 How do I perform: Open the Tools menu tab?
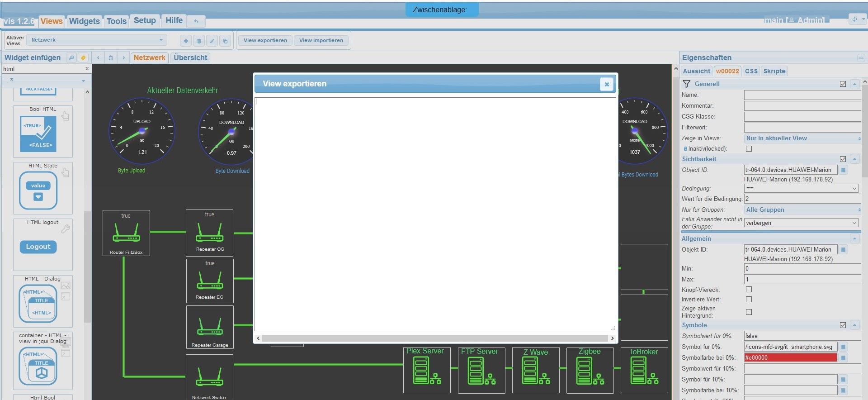(x=117, y=21)
